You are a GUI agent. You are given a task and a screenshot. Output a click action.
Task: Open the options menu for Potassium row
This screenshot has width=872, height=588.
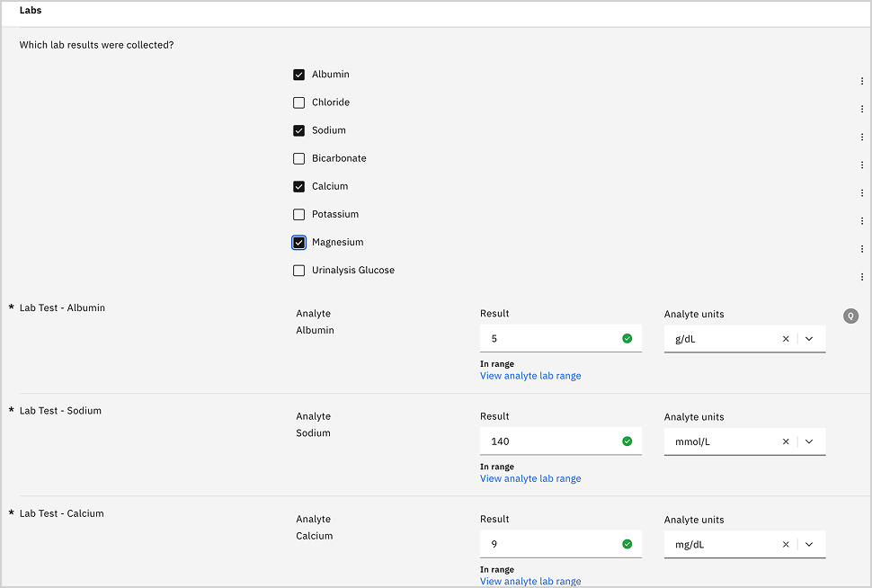(x=861, y=221)
